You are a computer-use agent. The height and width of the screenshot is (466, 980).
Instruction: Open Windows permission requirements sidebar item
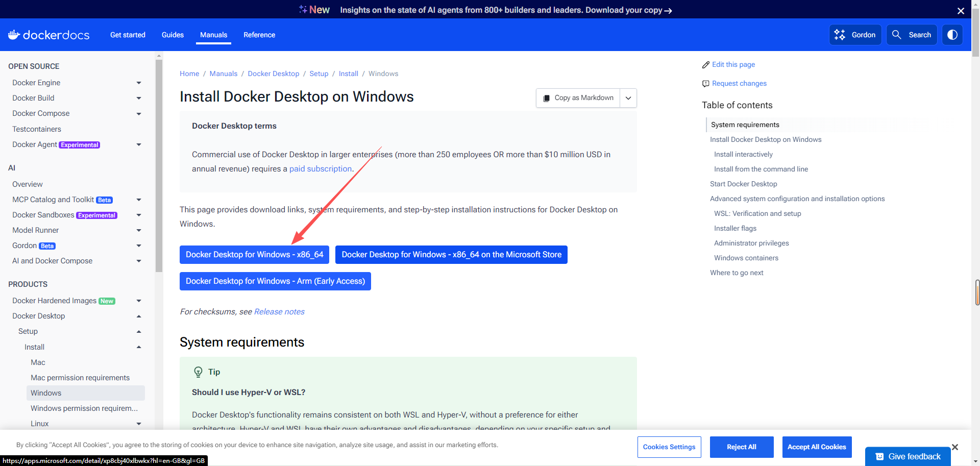(x=84, y=408)
